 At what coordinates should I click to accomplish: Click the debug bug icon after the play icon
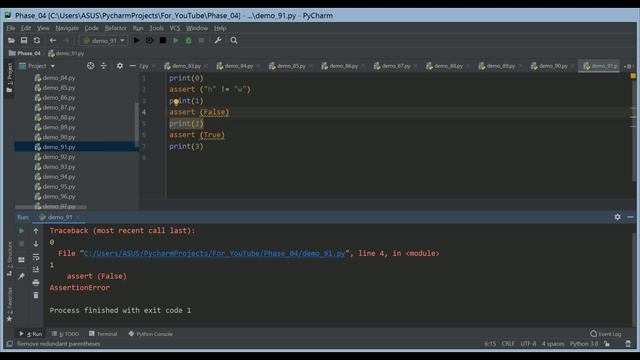tap(150, 40)
